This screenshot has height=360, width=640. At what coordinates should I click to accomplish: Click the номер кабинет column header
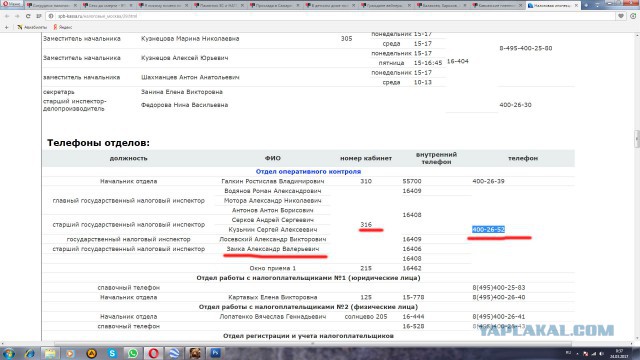[x=366, y=158]
